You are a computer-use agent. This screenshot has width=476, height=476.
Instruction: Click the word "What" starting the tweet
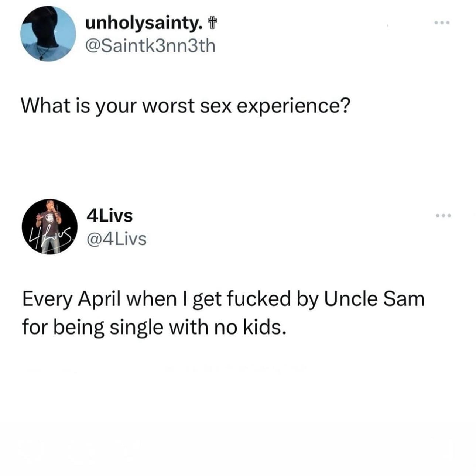pos(44,106)
